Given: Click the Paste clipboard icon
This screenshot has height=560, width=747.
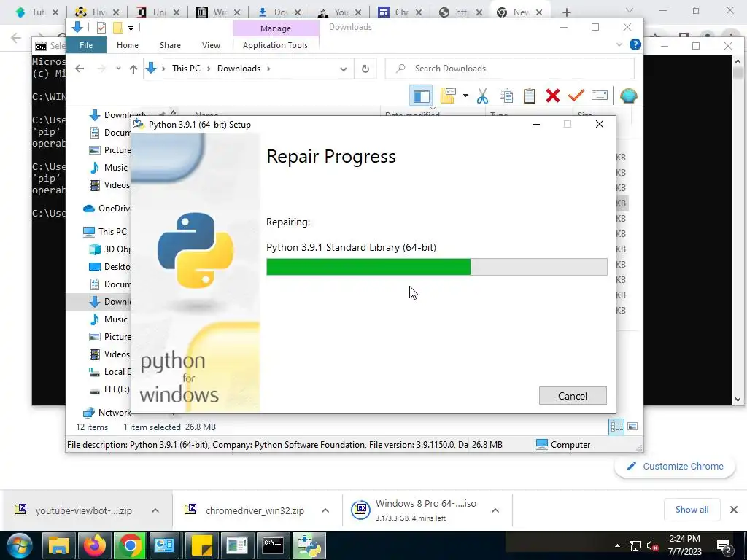Looking at the screenshot, I should pyautogui.click(x=530, y=96).
